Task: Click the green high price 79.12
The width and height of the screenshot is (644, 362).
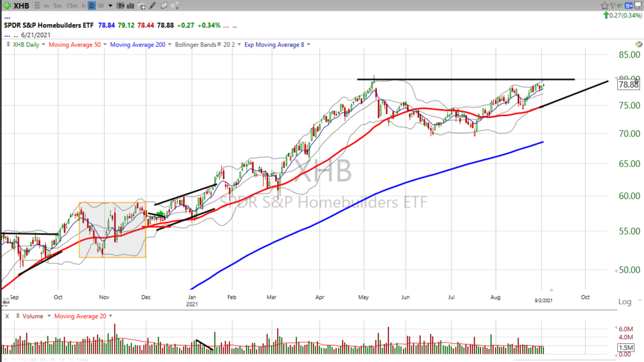Action: click(126, 25)
